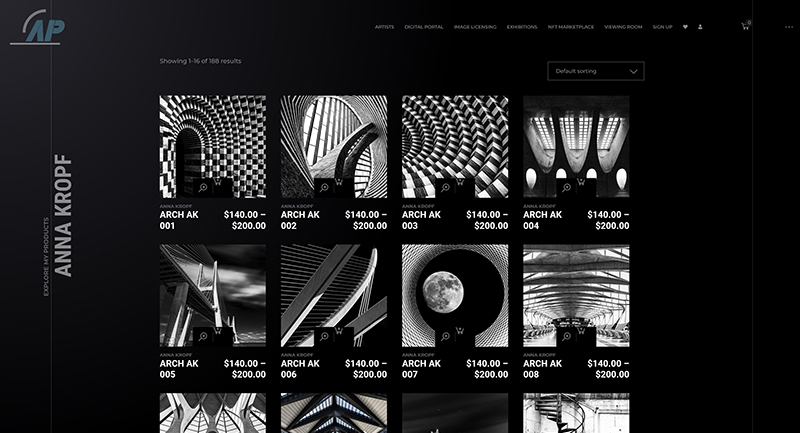Open Viewing Room menu item

click(x=623, y=27)
